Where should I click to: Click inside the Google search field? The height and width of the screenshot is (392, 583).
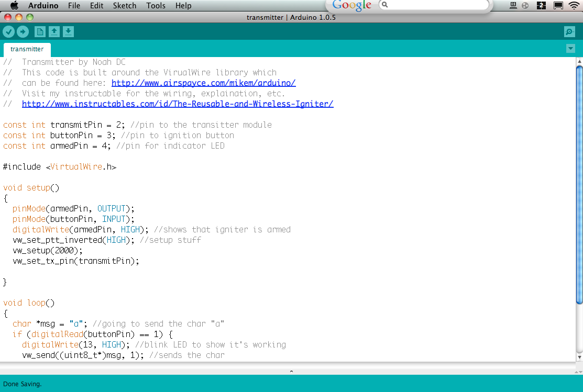[435, 5]
